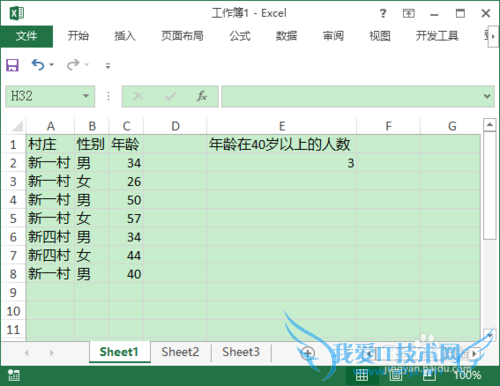Switch to the 插入 ribbon tab
The image size is (500, 386).
pos(125,36)
